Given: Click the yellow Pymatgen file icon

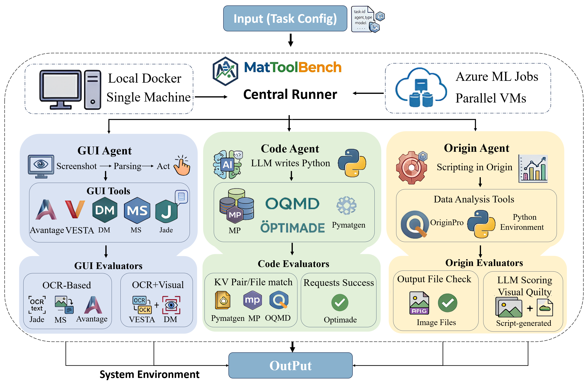Looking at the screenshot, I should (x=222, y=300).
